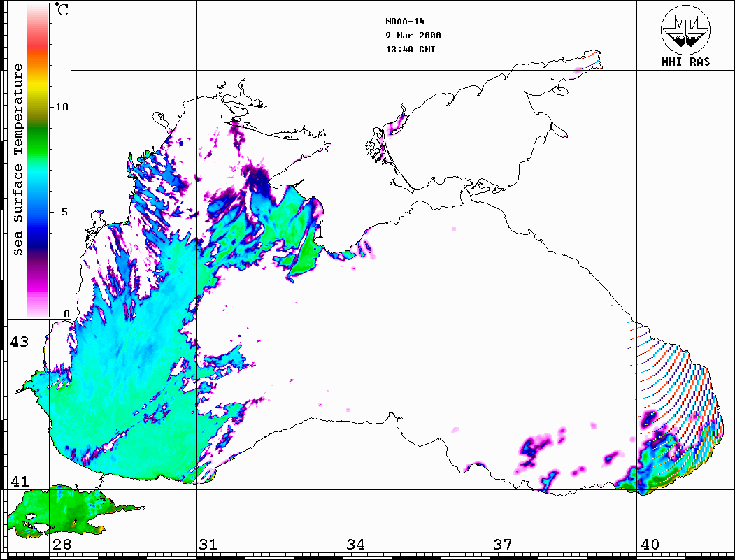Click longitude label '34'

click(x=356, y=545)
